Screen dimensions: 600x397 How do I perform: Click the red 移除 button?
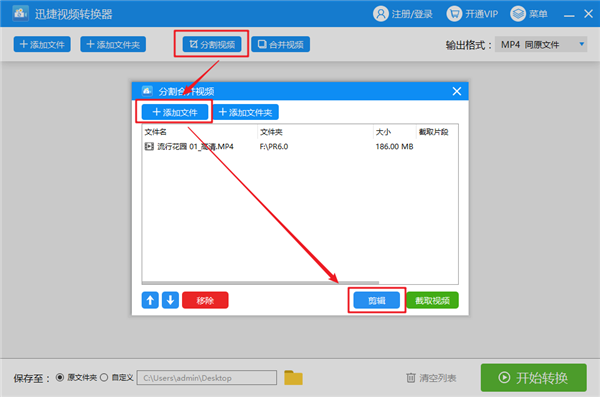point(205,300)
